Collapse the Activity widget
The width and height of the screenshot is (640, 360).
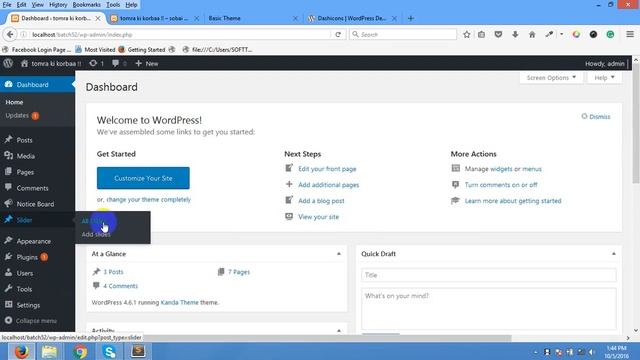(339, 331)
